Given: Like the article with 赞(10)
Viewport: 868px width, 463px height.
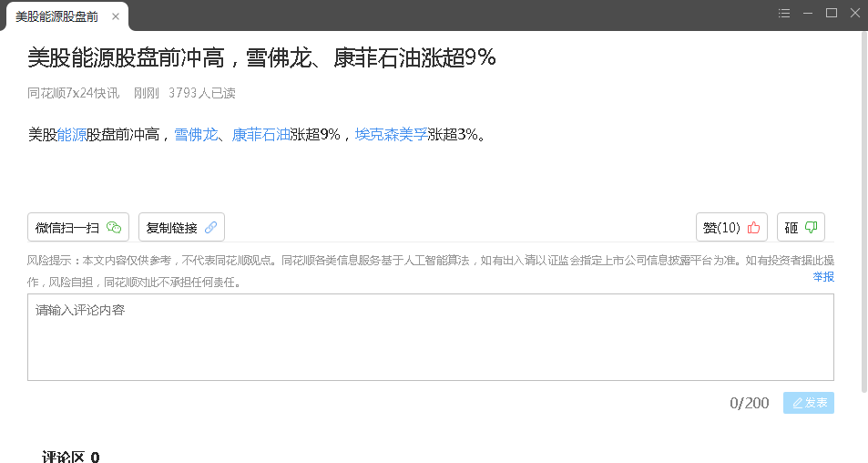Looking at the screenshot, I should point(731,227).
